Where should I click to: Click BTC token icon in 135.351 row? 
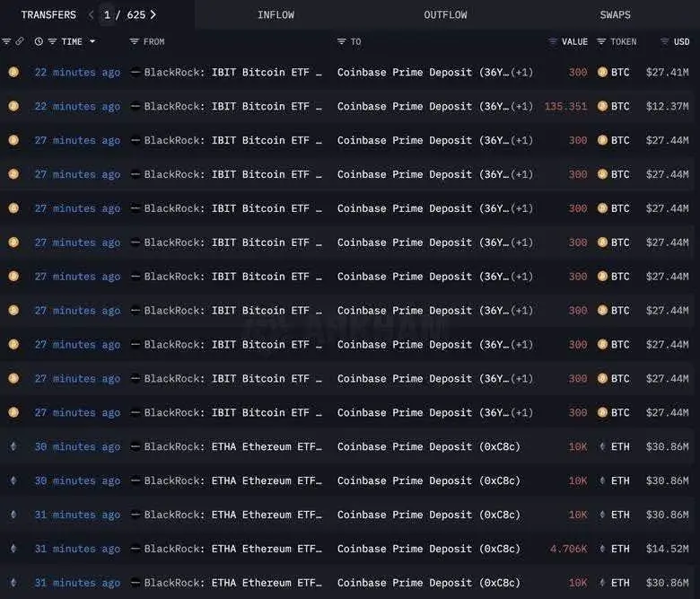[602, 106]
